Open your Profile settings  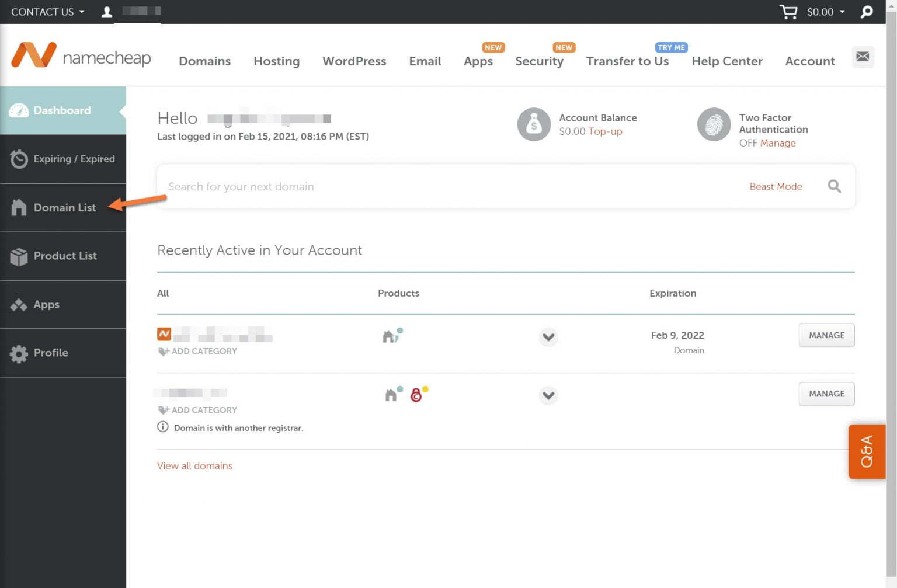coord(18,353)
